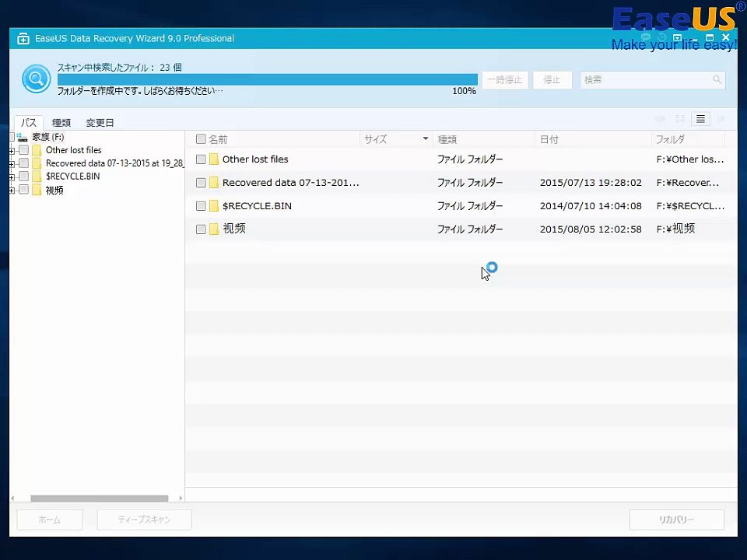Viewport: 747px width, 560px height.
Task: Select the Other lost files name in the list
Action: click(x=255, y=159)
